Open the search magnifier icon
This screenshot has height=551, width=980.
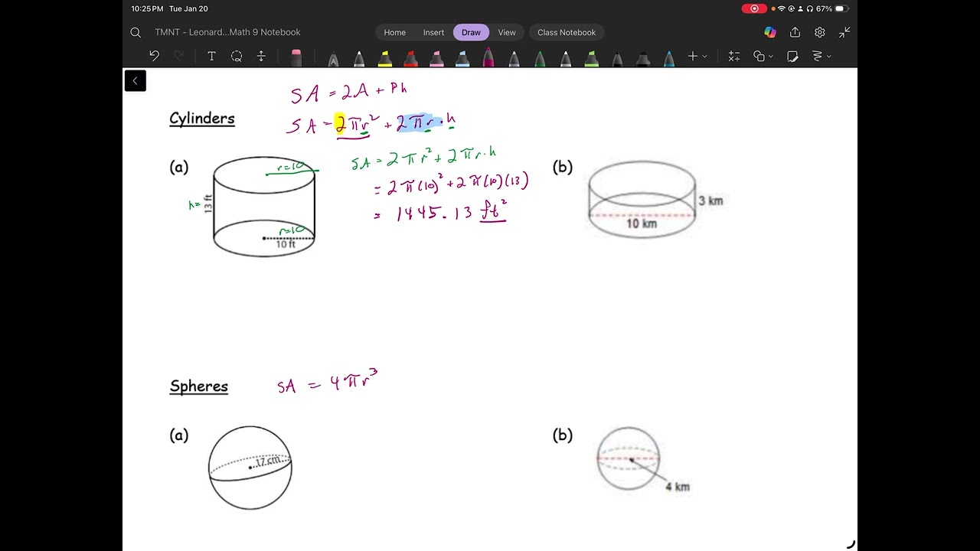click(x=136, y=32)
